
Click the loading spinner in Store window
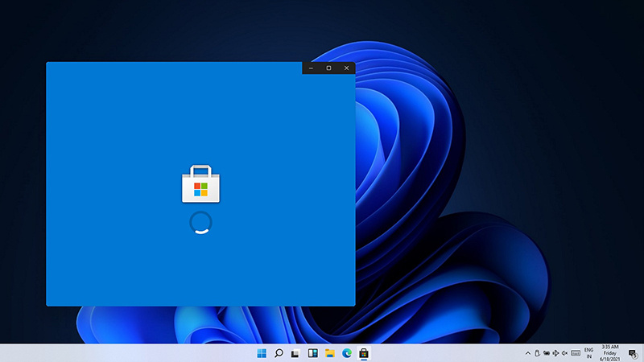(200, 223)
